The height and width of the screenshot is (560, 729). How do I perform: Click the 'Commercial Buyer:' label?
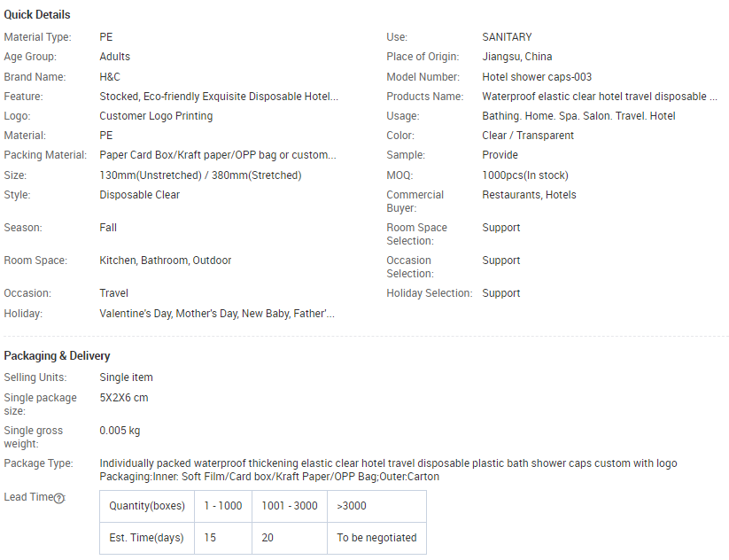click(415, 201)
